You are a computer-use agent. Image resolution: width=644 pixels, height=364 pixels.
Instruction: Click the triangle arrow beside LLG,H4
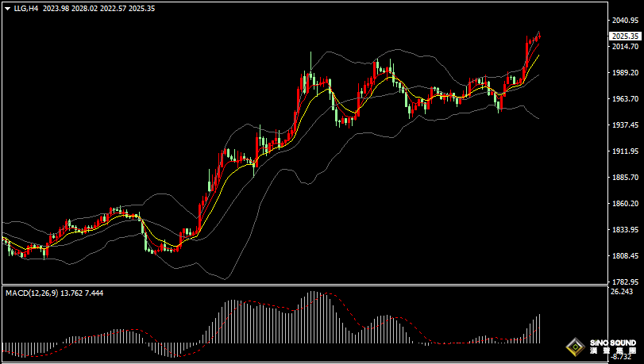7,9
